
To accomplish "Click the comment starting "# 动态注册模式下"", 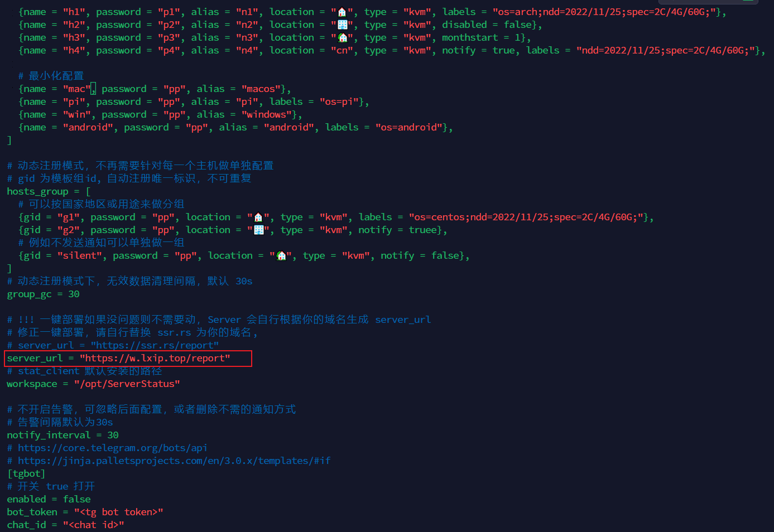I will (x=129, y=281).
